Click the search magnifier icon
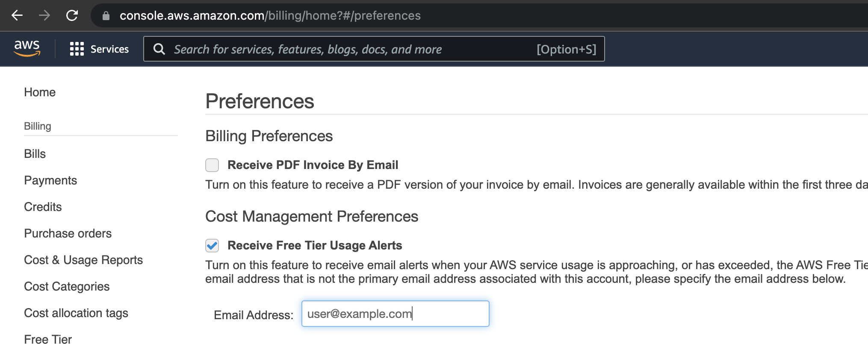This screenshot has height=344, width=868. (159, 49)
